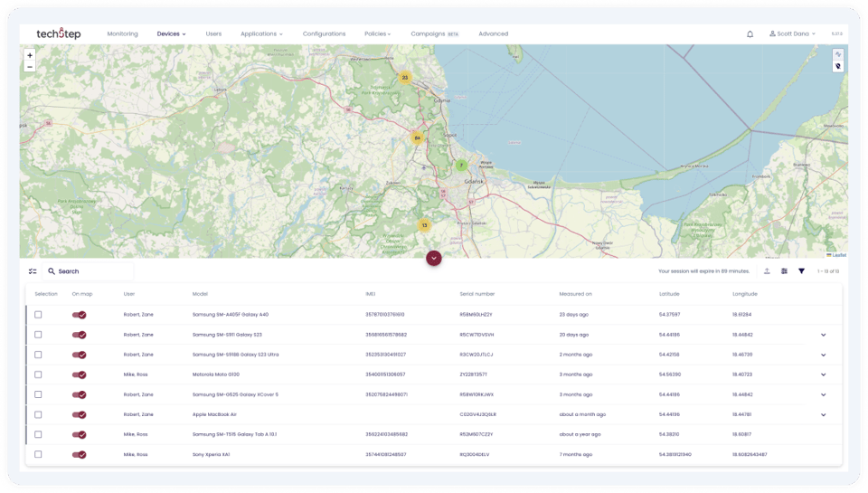Click the hide markers map control
Screen dimensions: 868x493
click(x=838, y=66)
